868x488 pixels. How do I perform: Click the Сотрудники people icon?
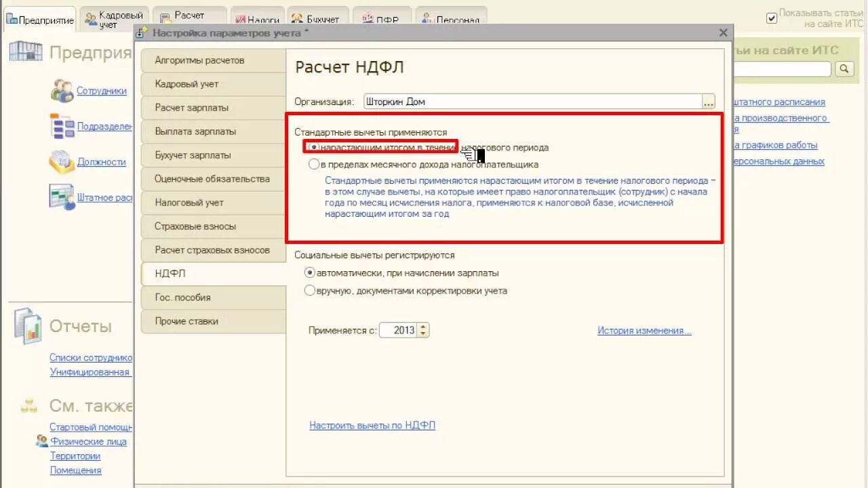(62, 90)
